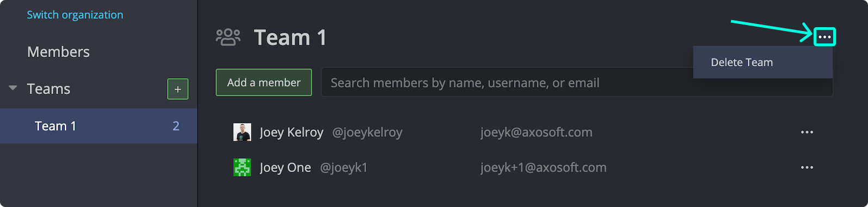The width and height of the screenshot is (868, 207).
Task: Follow the Switch organization link
Action: click(x=75, y=15)
